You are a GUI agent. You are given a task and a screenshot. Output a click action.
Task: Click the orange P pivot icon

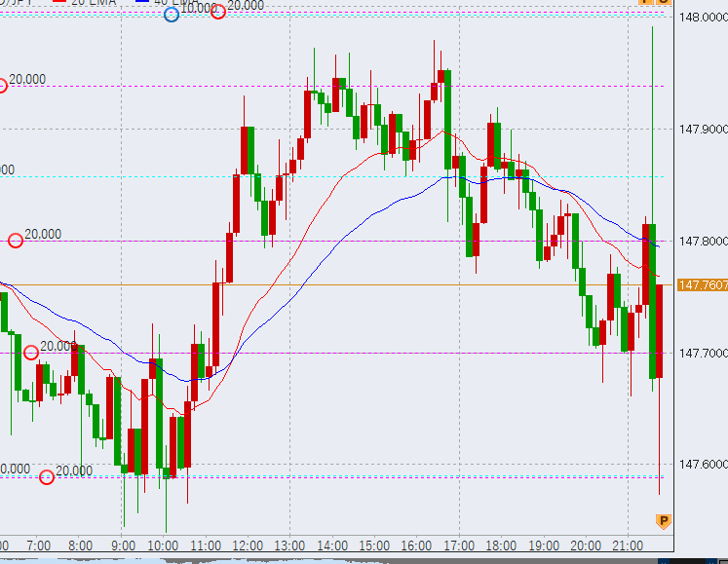click(x=664, y=521)
